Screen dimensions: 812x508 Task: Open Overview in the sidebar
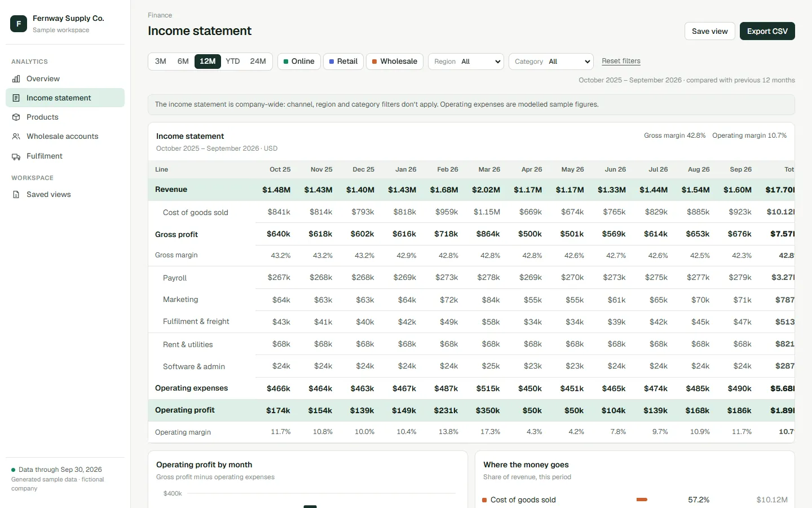click(65, 79)
